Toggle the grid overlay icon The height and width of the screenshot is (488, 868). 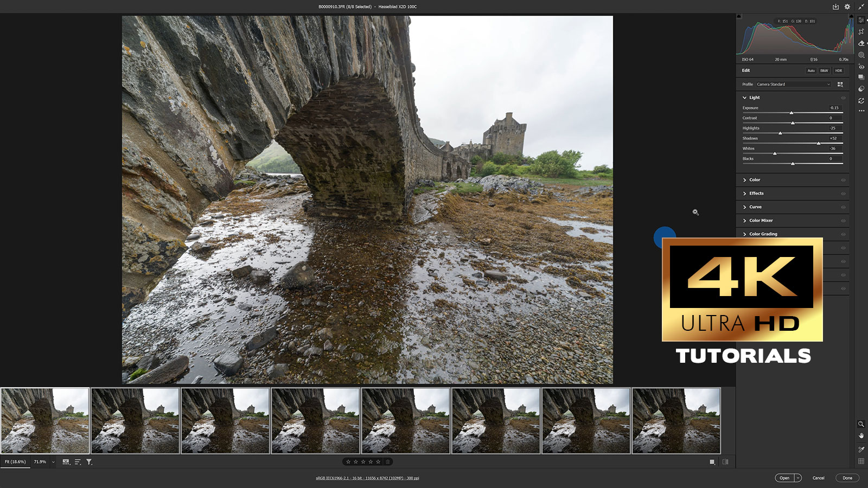[x=861, y=461]
